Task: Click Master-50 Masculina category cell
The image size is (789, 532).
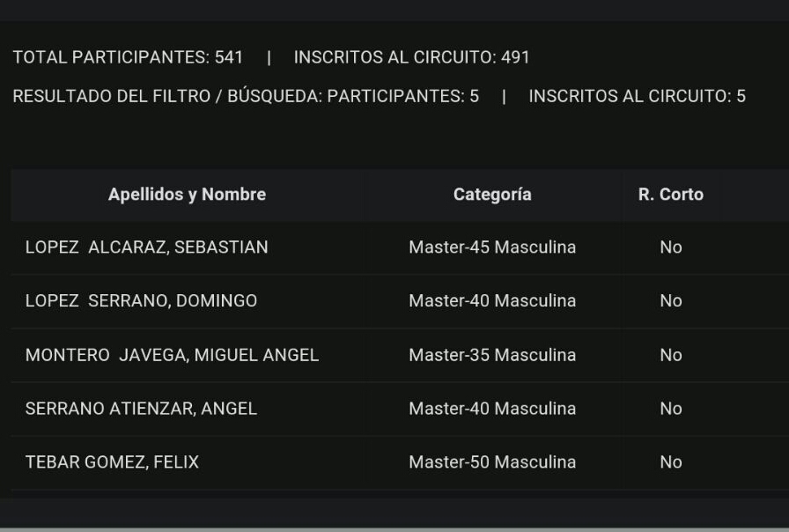Action: click(x=492, y=462)
